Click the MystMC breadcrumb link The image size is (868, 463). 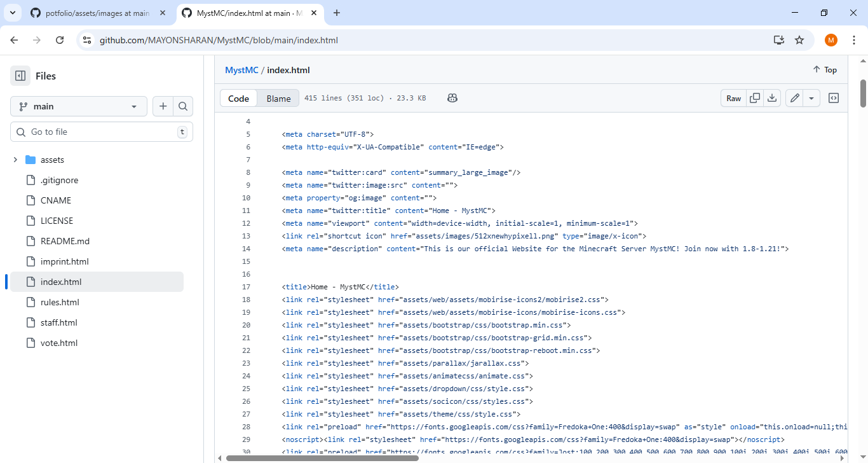pos(241,70)
